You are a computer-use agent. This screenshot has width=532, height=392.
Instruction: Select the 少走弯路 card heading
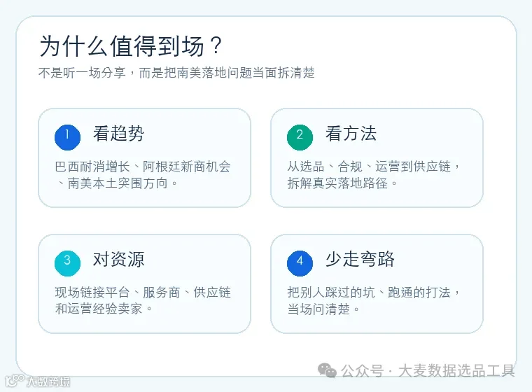[x=360, y=259]
